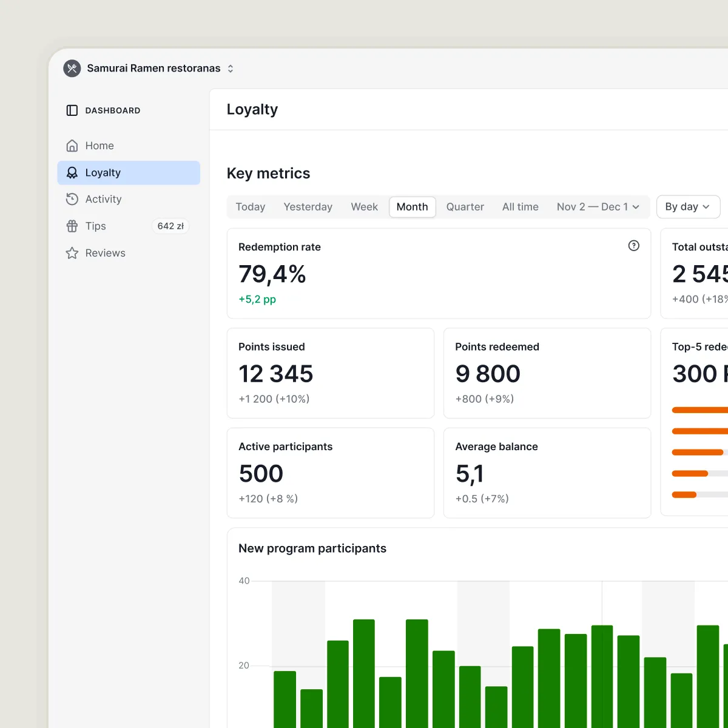Click the first green bar in the chart
The width and height of the screenshot is (728, 728).
tap(285, 699)
